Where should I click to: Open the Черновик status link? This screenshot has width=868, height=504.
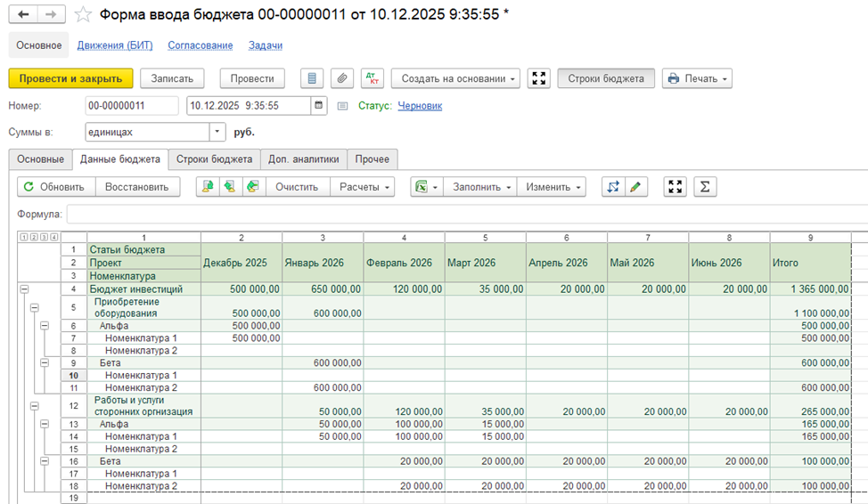pos(419,106)
